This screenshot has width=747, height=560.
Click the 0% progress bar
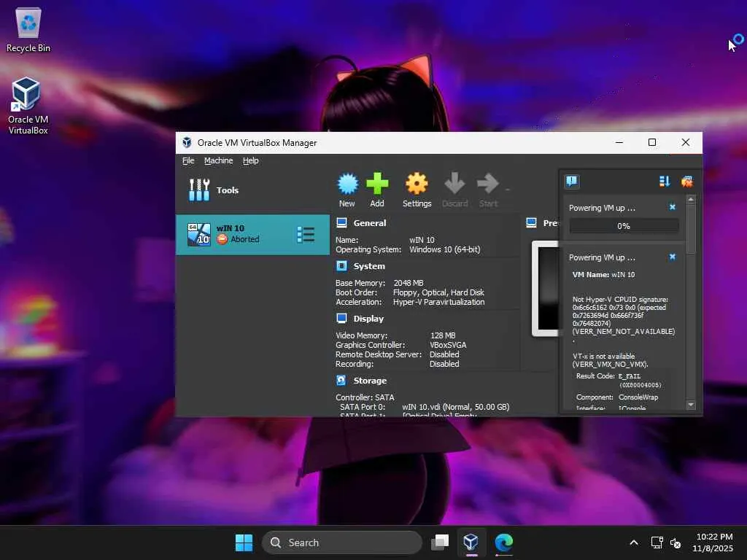[624, 226]
